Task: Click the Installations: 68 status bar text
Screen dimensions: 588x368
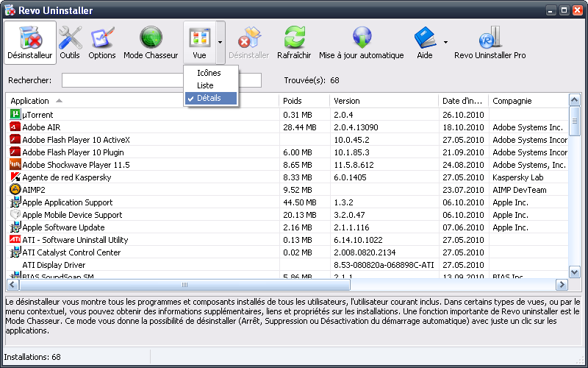Action: coord(32,357)
